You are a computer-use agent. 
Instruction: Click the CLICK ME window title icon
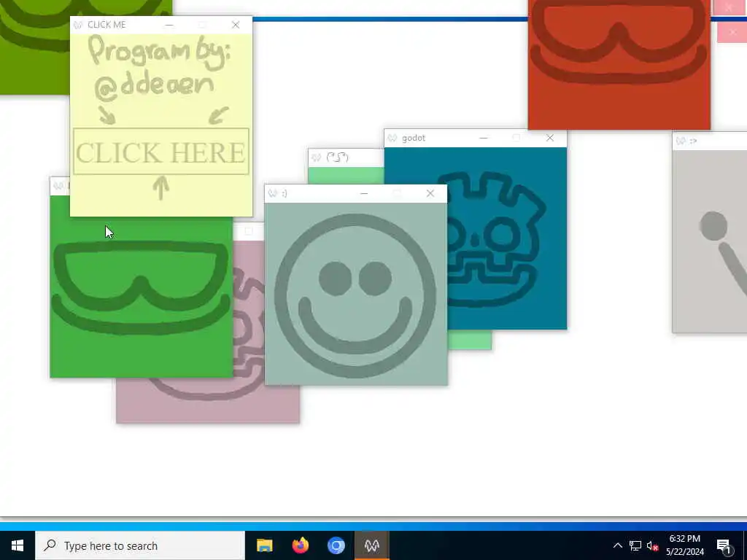click(78, 25)
